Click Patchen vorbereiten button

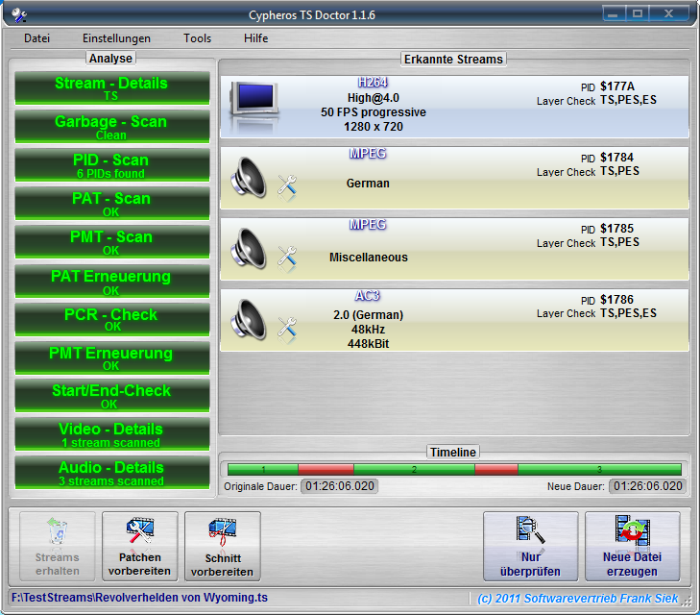point(140,546)
